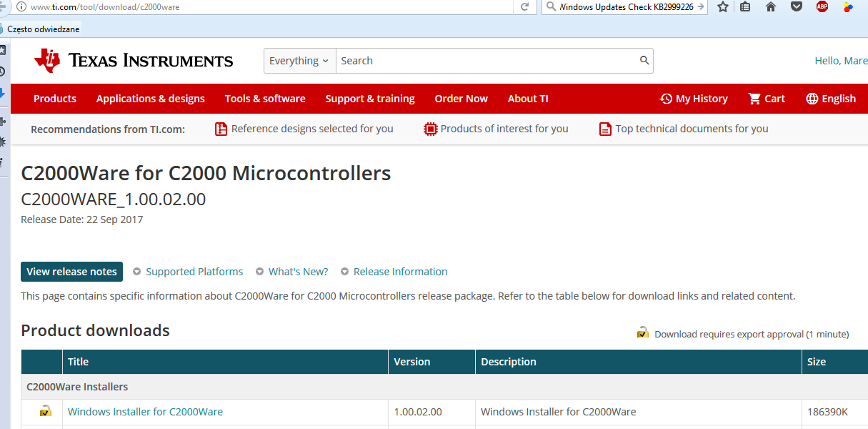Click the English language globe icon
Screen dimensions: 868x429
812,99
